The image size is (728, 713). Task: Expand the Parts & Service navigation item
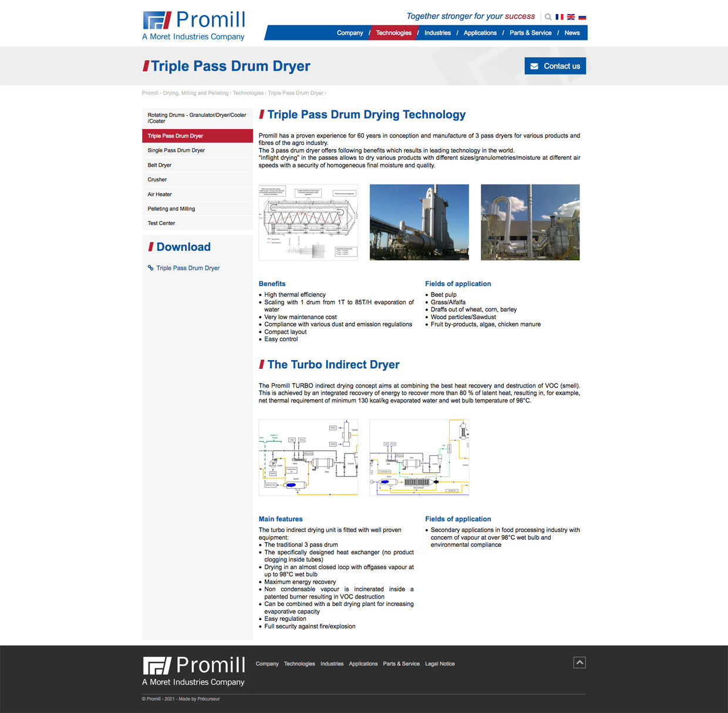(x=530, y=33)
